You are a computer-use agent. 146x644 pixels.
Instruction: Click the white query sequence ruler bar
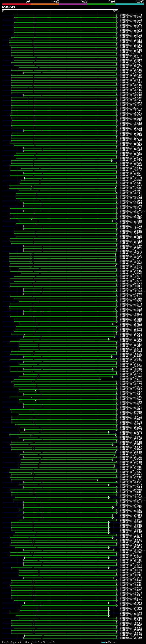(60, 10)
